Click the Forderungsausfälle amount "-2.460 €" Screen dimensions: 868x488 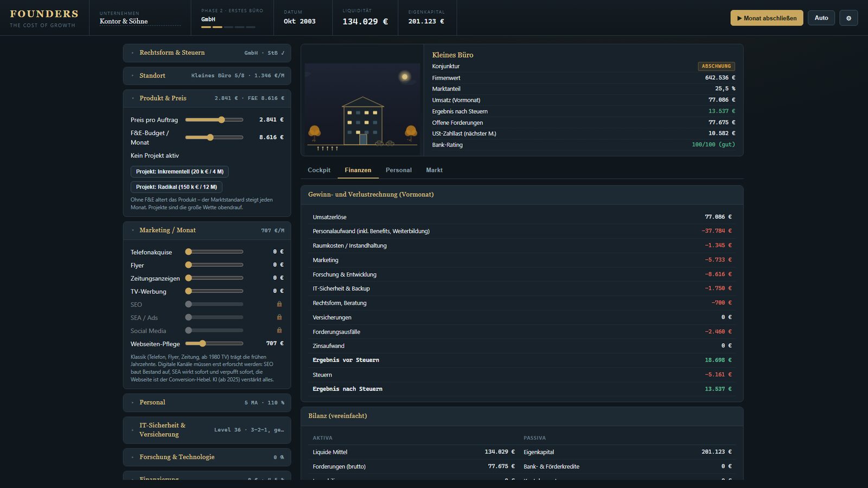coord(718,332)
